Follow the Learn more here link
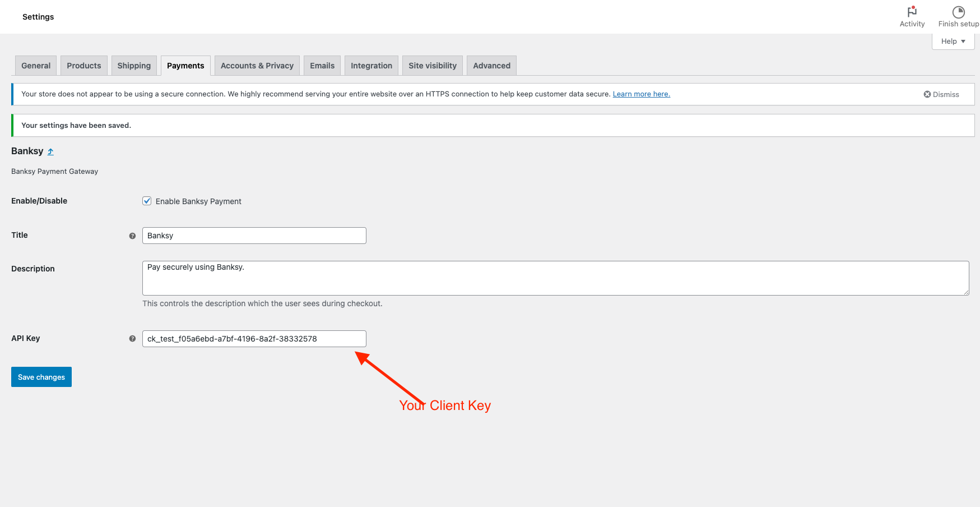The image size is (980, 507). point(641,94)
